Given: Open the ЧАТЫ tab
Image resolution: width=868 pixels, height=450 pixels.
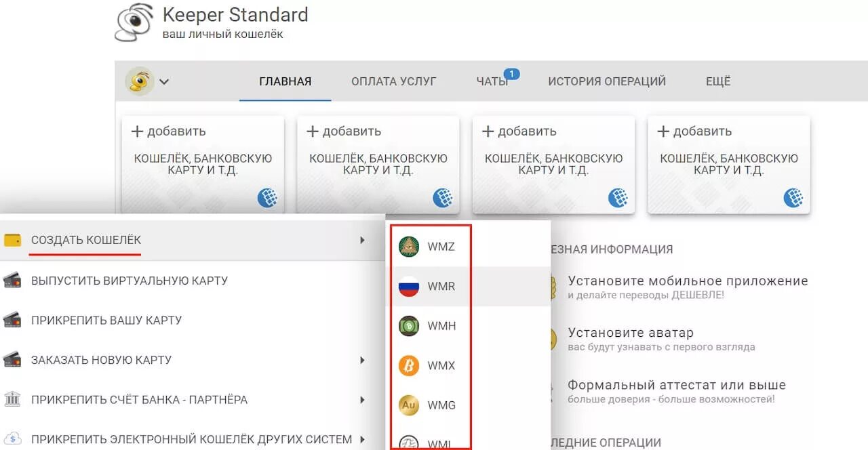Looking at the screenshot, I should pos(492,81).
